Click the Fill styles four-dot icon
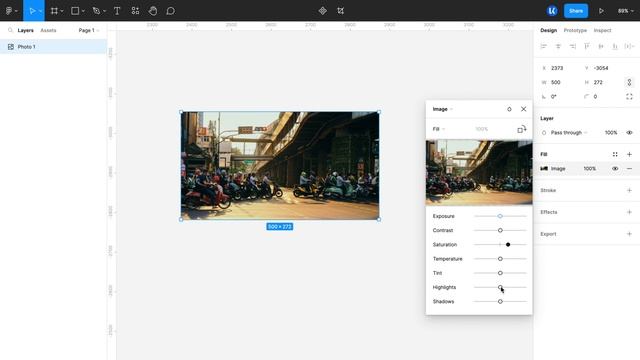 point(615,154)
